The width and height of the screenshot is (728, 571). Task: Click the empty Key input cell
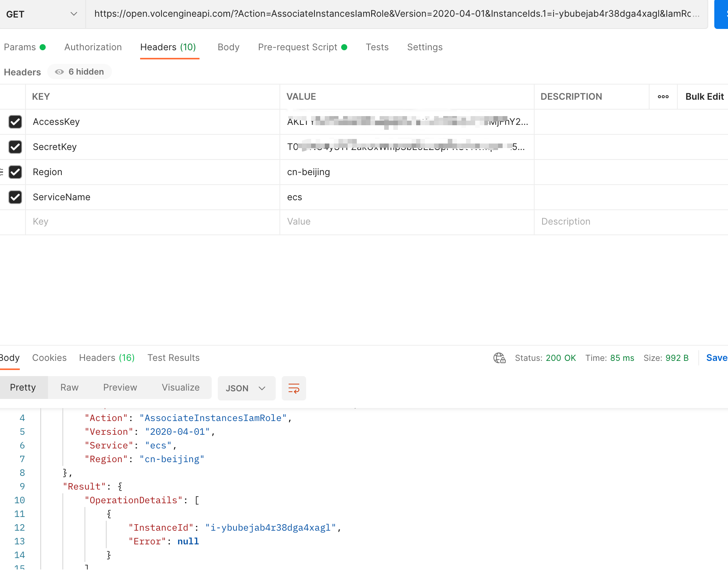pyautogui.click(x=152, y=222)
